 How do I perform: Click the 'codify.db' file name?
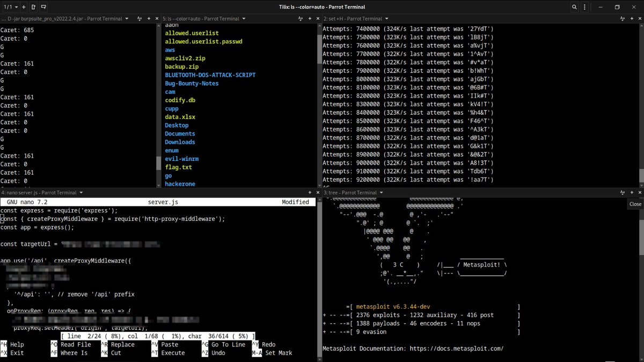(180, 100)
